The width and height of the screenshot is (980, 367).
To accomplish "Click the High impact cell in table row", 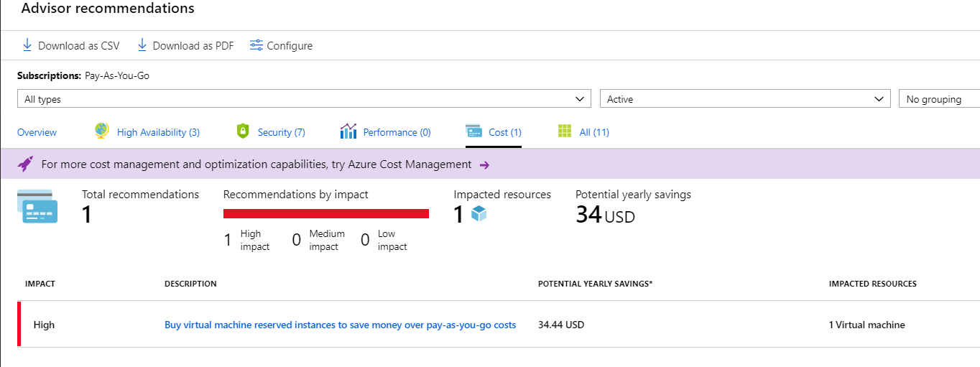I will click(x=44, y=325).
